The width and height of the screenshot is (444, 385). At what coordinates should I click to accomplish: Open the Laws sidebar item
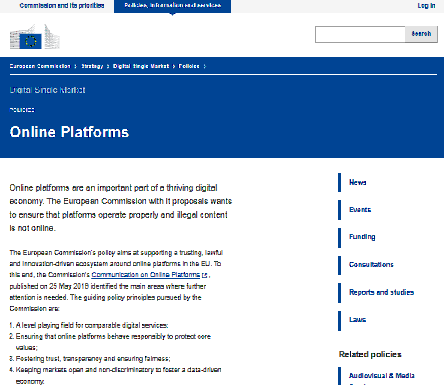357,320
